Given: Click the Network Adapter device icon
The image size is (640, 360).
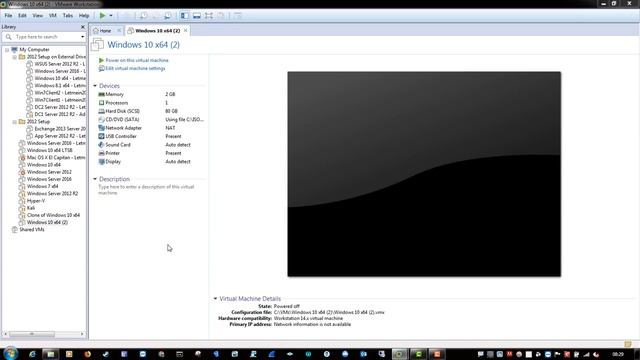Looking at the screenshot, I should click(x=101, y=128).
